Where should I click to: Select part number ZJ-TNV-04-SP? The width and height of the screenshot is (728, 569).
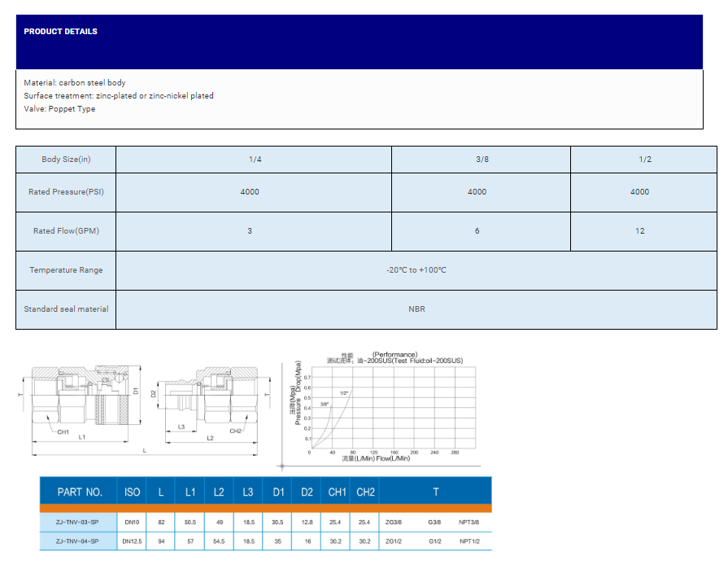coord(77,541)
